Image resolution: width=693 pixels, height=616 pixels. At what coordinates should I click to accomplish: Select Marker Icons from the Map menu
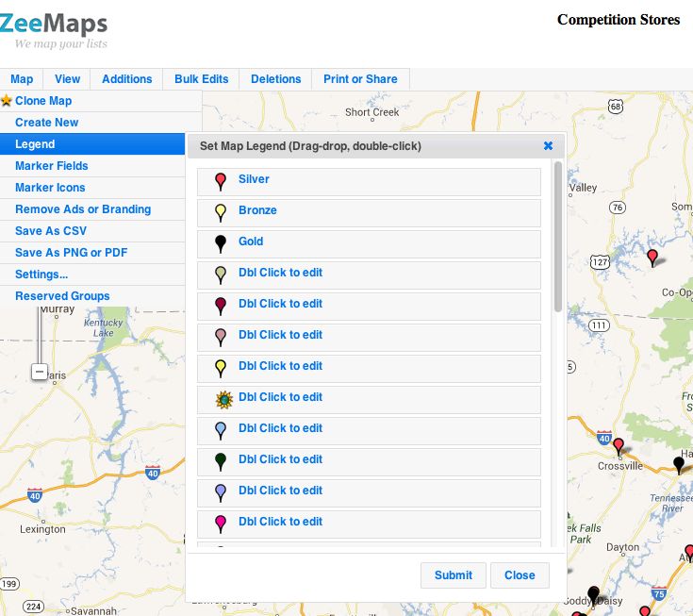click(50, 188)
